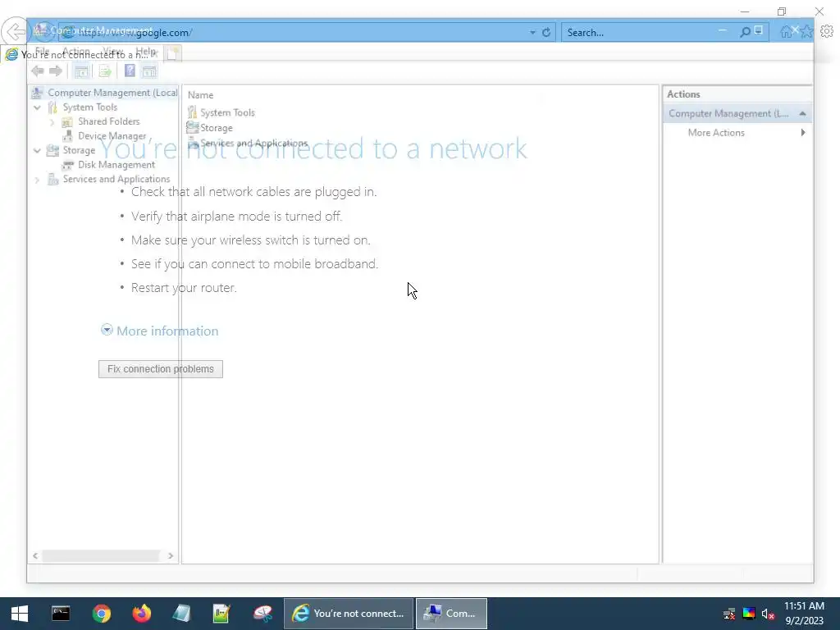Open the address bar dropdown arrow

532,32
